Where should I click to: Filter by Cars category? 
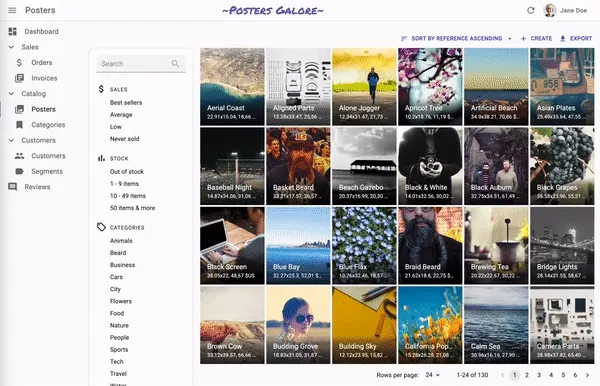coord(116,277)
